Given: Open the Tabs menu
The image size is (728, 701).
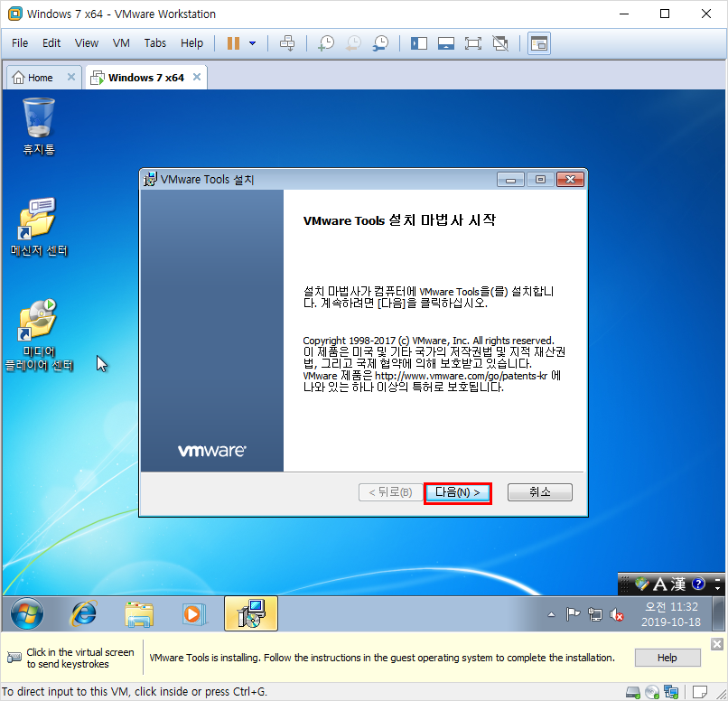Looking at the screenshot, I should (x=155, y=43).
